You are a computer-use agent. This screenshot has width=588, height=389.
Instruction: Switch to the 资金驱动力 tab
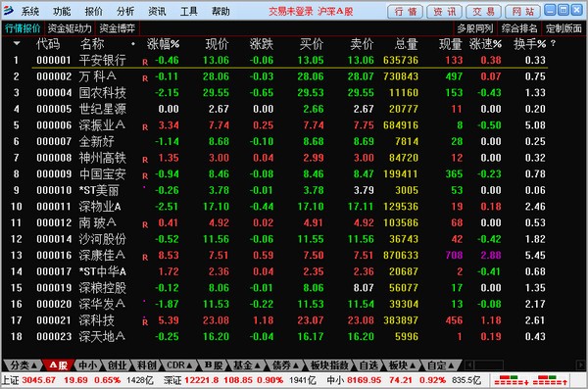[70, 28]
